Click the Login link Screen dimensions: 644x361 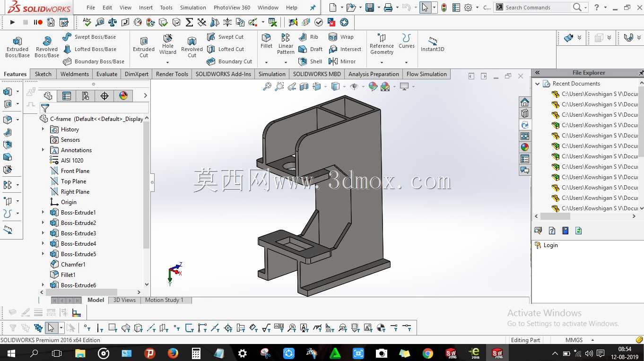(551, 245)
